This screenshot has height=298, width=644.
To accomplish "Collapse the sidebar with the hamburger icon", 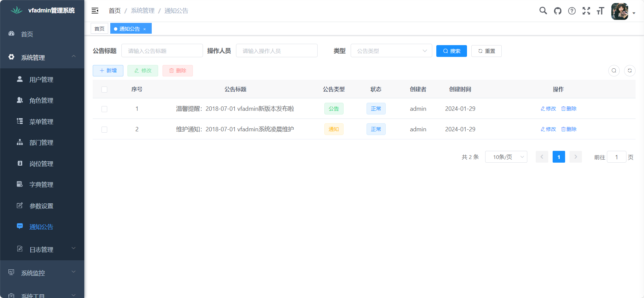I will click(95, 11).
